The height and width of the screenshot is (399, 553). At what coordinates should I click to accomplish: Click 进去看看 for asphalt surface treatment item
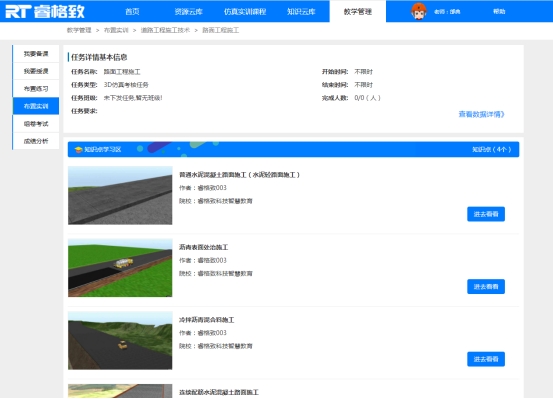click(x=486, y=286)
